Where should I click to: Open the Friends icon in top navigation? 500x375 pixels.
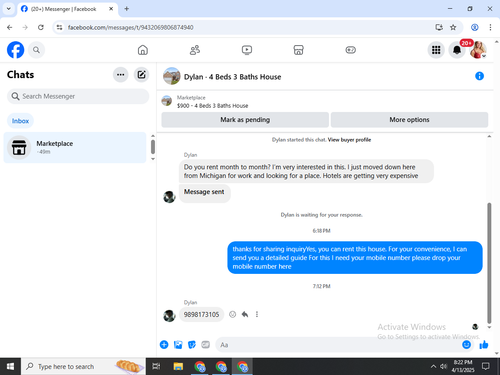coord(195,50)
